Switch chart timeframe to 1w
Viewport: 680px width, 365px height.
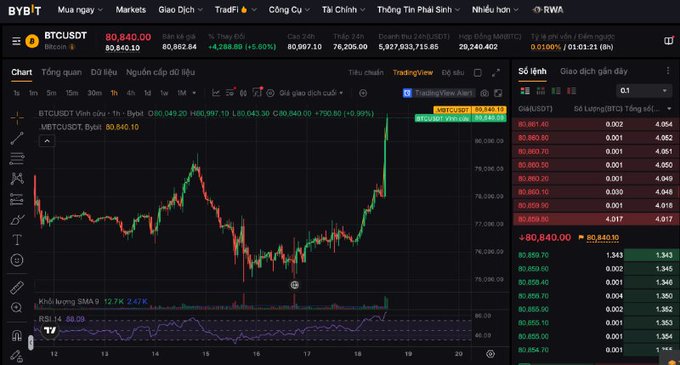[x=164, y=93]
